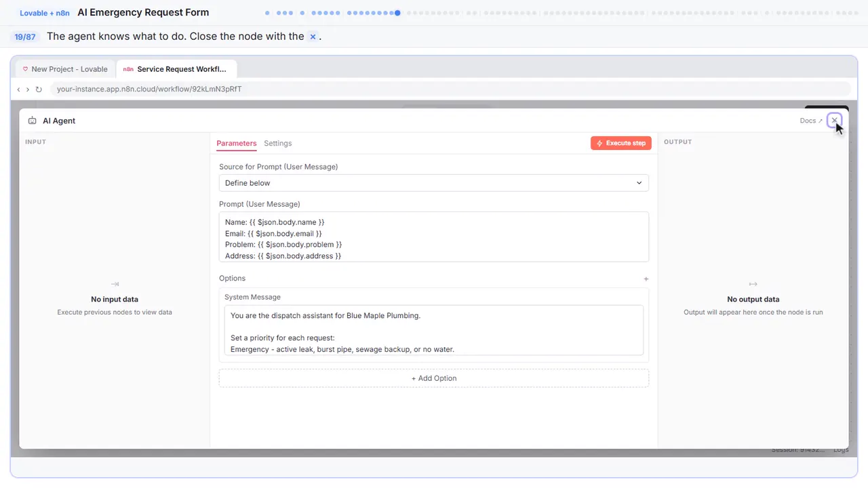
Task: Click the highlighted current step progress dot
Action: [397, 13]
